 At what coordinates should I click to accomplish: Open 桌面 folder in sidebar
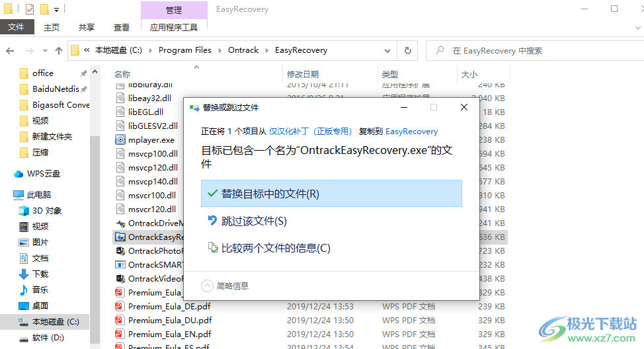click(40, 306)
